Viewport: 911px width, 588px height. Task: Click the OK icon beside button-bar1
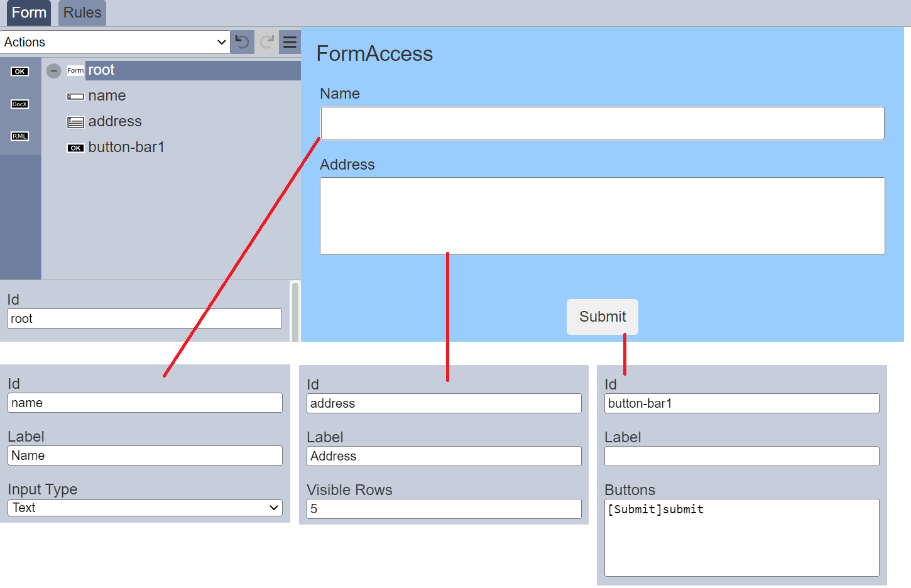[x=75, y=148]
